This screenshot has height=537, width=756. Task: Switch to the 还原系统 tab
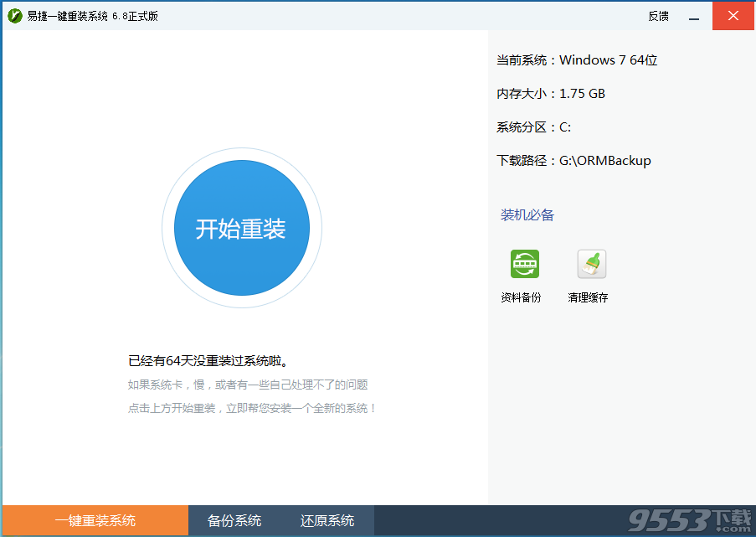(x=327, y=520)
